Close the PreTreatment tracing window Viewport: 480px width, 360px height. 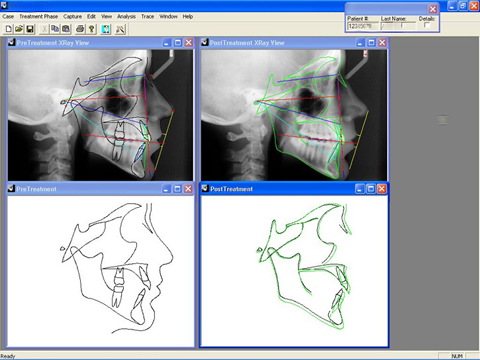[188, 189]
